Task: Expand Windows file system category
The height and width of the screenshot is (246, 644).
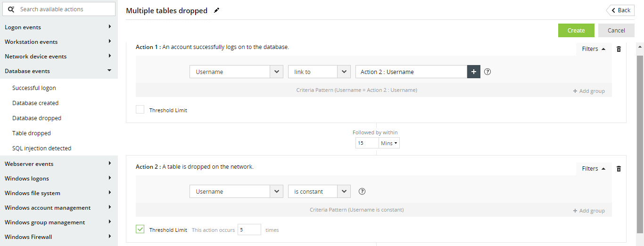Action: tap(59, 193)
